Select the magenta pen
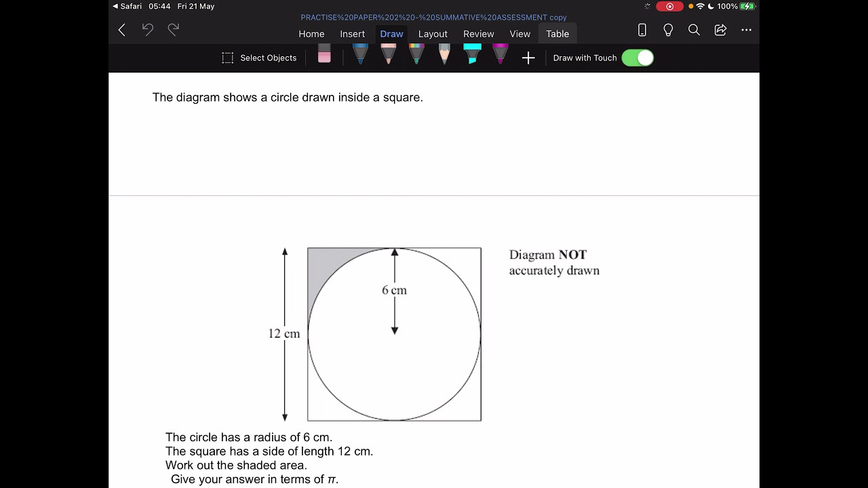The width and height of the screenshot is (868, 488). click(500, 54)
